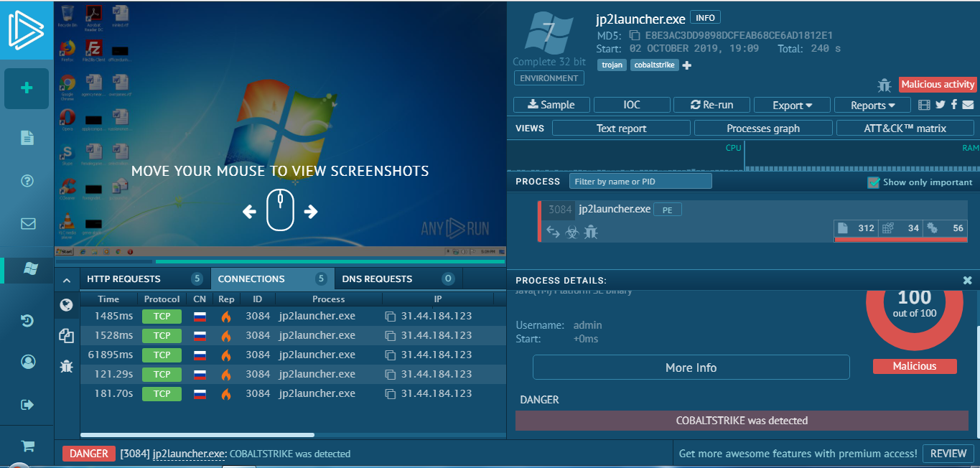Copy IP icon in the 181.70s row

[x=391, y=394]
